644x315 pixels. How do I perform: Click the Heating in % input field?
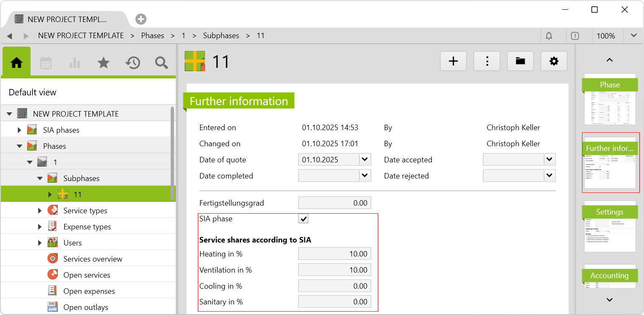pos(335,254)
